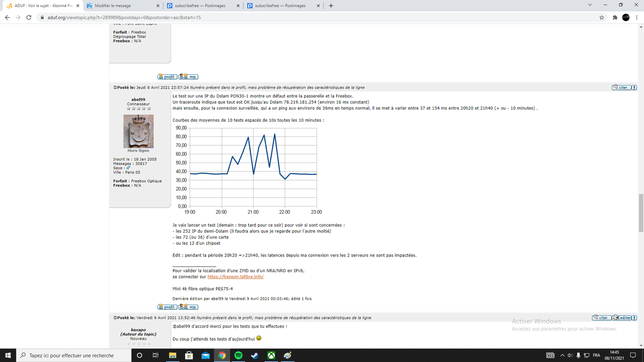This screenshot has height=362, width=644.
Task: Open Microsoft Store from the taskbar
Action: pos(189,355)
